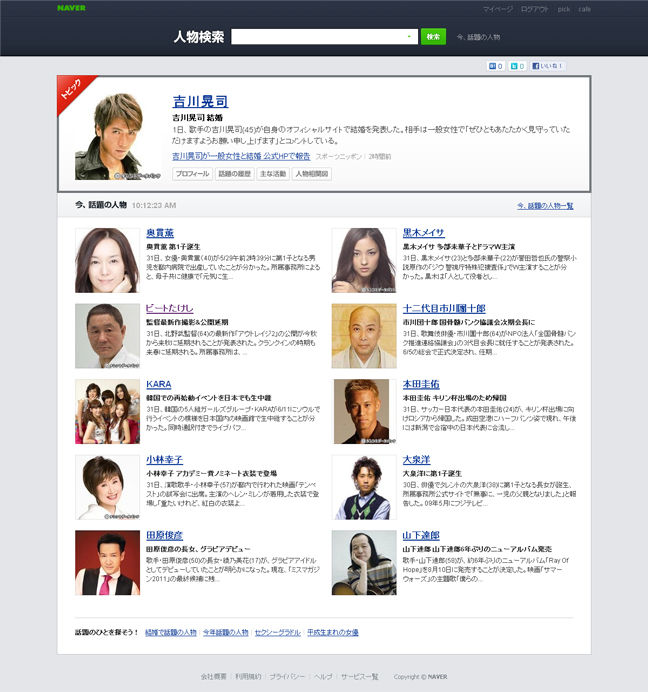648x692 pixels.
Task: Click the 黒木メイサ portrait thumbnail
Action: [x=364, y=260]
